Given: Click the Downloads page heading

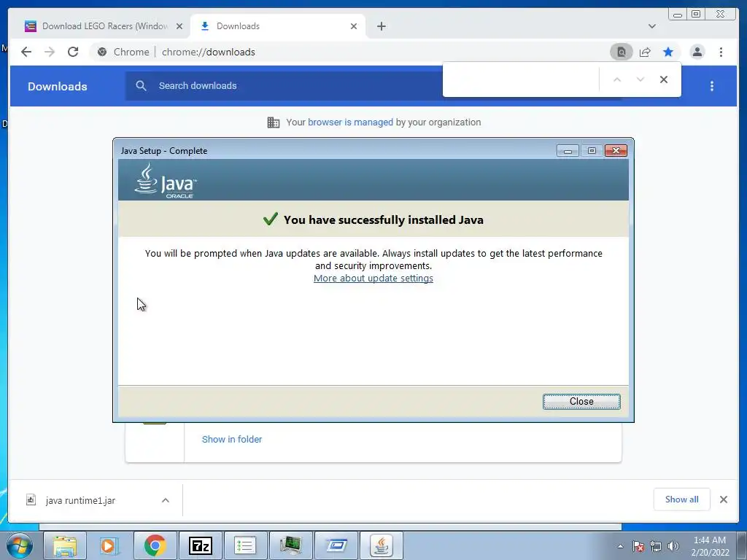Looking at the screenshot, I should click(57, 86).
